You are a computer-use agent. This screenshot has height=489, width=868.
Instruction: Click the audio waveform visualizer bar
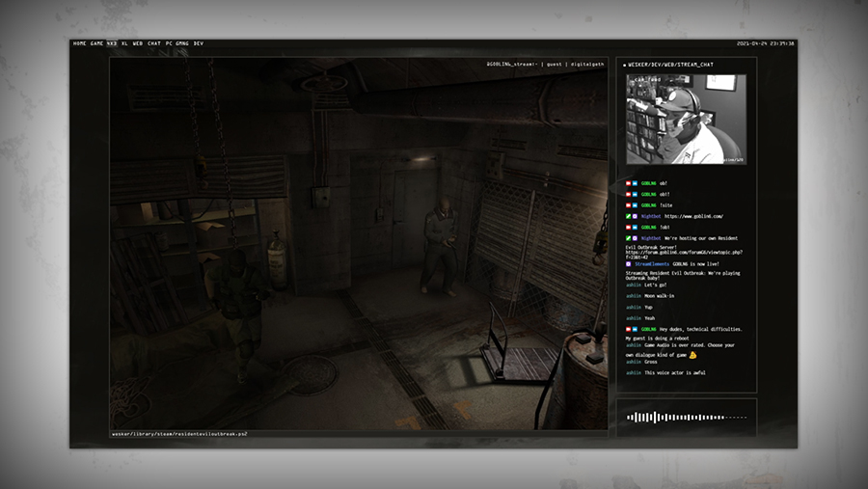[x=687, y=418]
